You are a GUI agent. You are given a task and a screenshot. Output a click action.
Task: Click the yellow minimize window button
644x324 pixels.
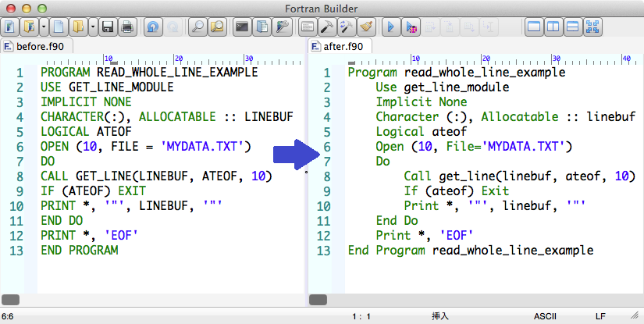[27, 9]
